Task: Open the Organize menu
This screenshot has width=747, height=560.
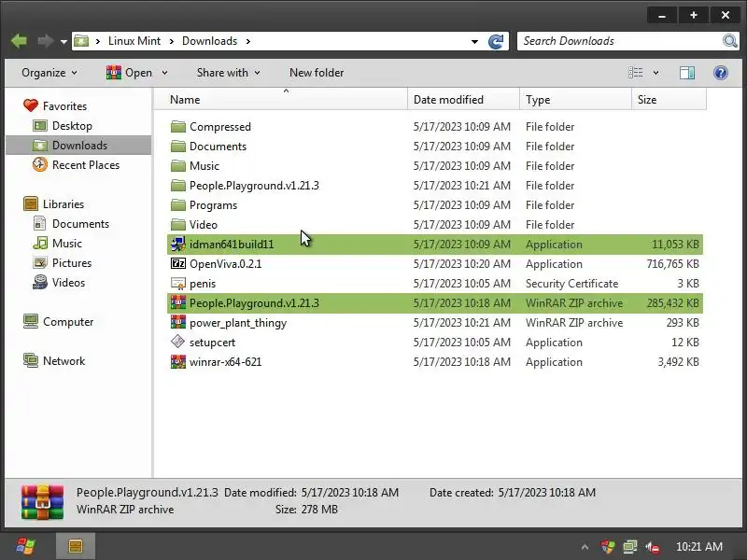Action: click(x=49, y=73)
